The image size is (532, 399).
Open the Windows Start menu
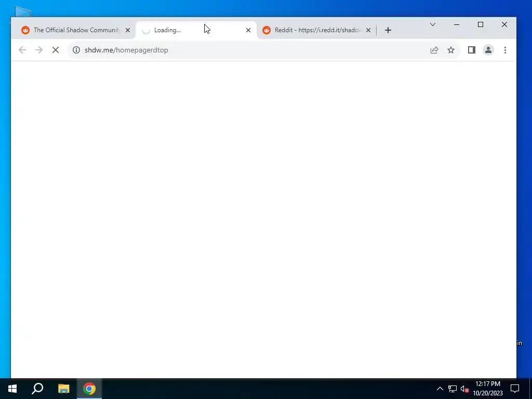12,389
